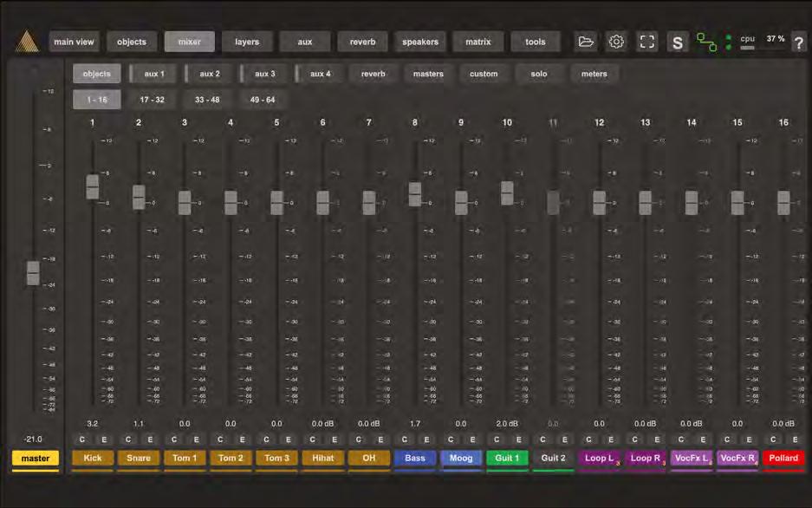The image size is (812, 508).
Task: Show aux 1 mixer sub-view
Action: (153, 74)
